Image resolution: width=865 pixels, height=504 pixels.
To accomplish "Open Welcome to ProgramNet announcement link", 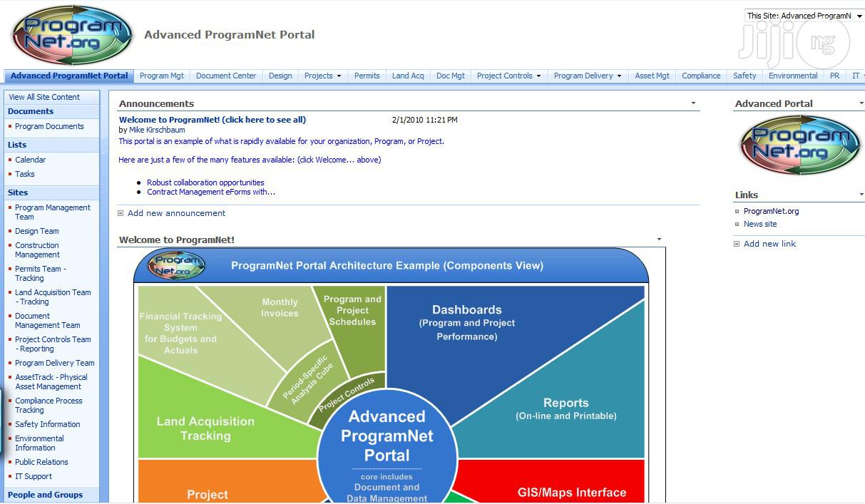I will 213,120.
